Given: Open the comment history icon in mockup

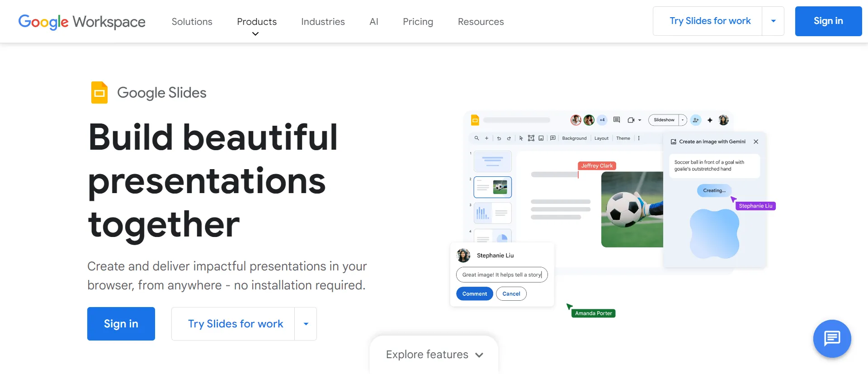Looking at the screenshot, I should click(617, 120).
